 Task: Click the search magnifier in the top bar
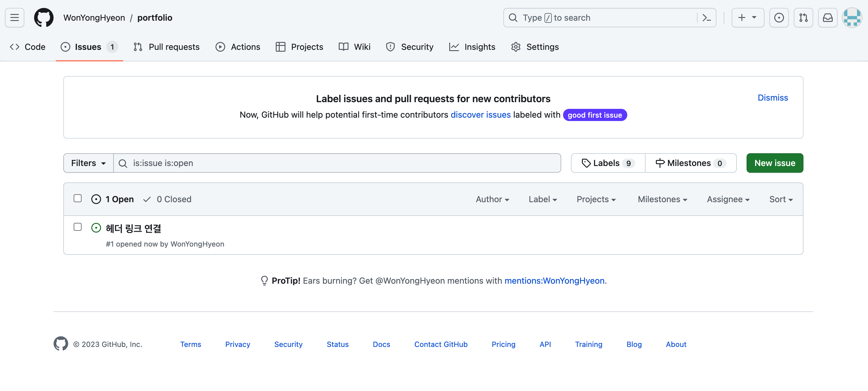513,18
